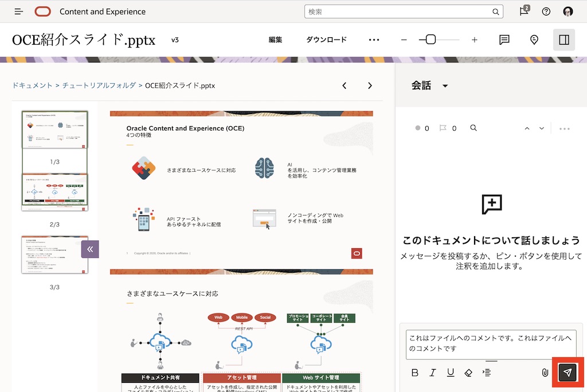Open the comments panel icon in the header
Viewport: 587px width, 392px height.
(504, 40)
